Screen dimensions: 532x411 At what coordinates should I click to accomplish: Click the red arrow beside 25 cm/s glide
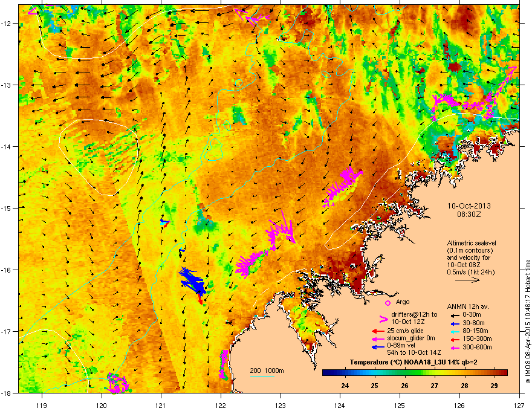378,331
